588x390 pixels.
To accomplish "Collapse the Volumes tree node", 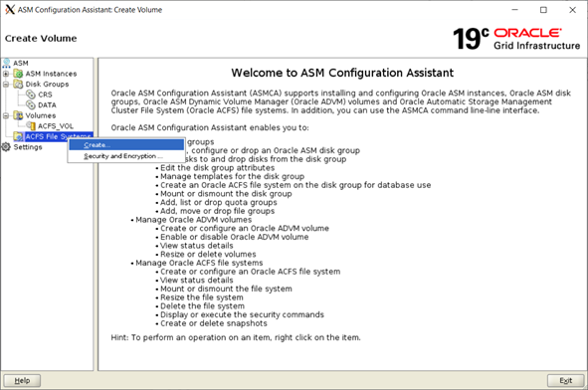I will coord(6,115).
